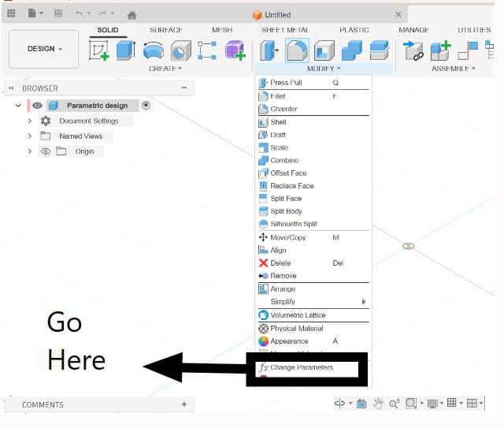The image size is (504, 428).
Task: Select the Hole tool
Action: (x=181, y=50)
